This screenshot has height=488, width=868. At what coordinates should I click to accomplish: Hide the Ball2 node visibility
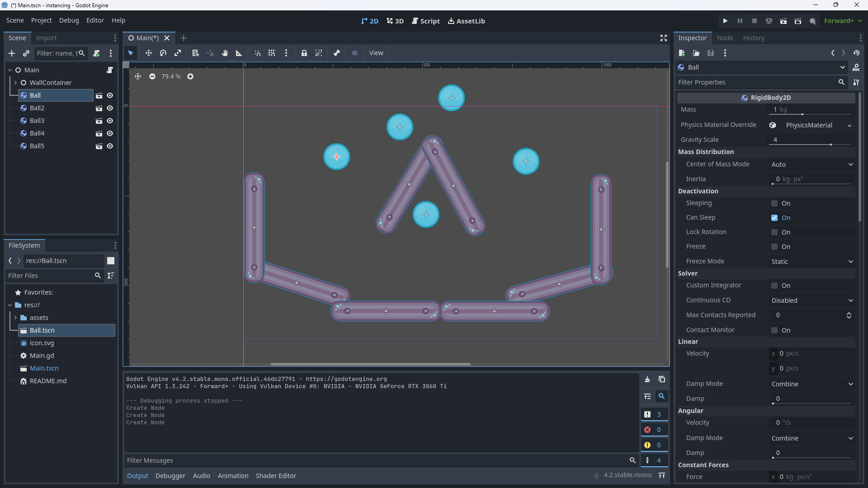(x=110, y=108)
